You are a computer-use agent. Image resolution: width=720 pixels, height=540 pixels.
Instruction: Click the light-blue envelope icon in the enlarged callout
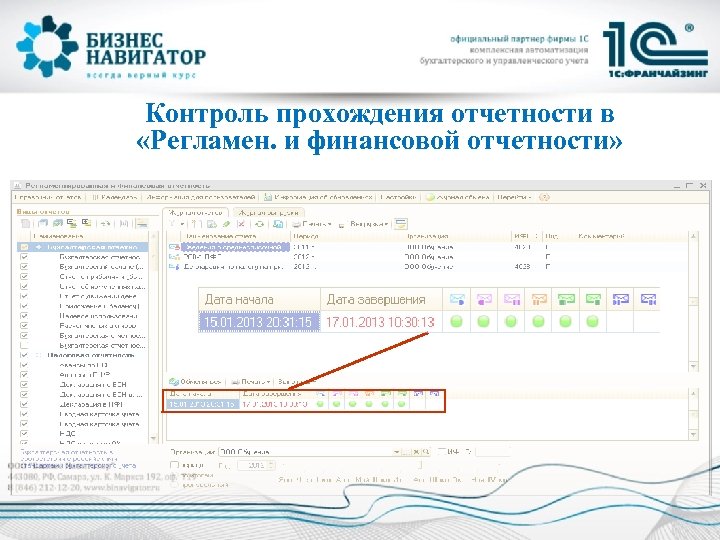click(x=457, y=299)
